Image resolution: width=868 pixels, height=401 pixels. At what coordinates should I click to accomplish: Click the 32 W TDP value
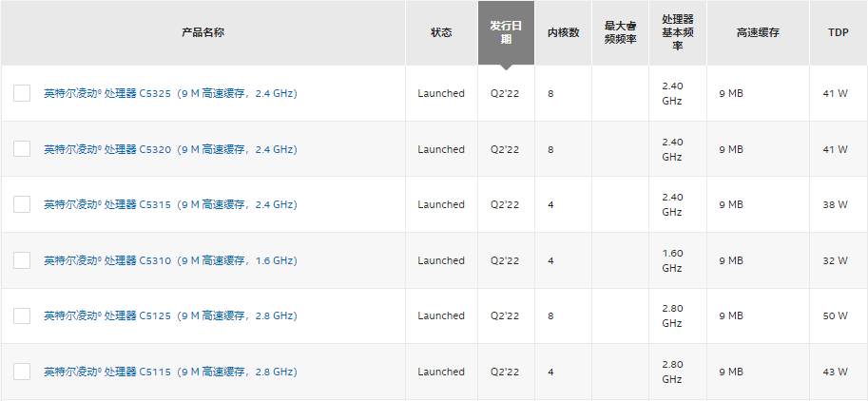coord(836,260)
